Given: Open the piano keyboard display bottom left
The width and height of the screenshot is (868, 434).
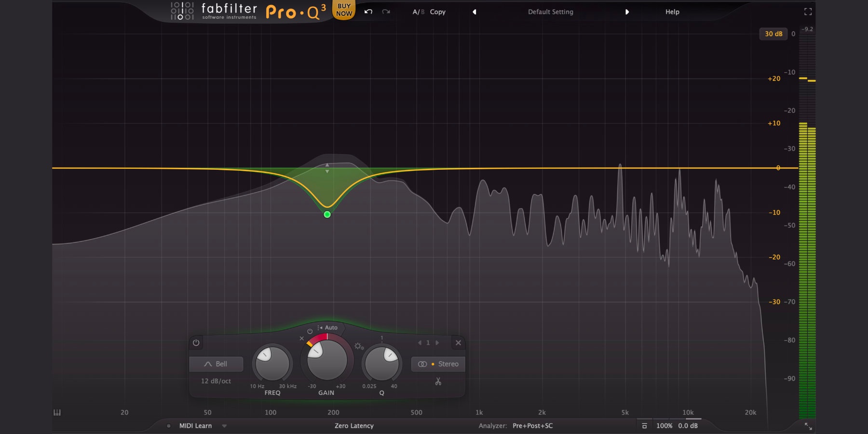Looking at the screenshot, I should click(x=56, y=412).
